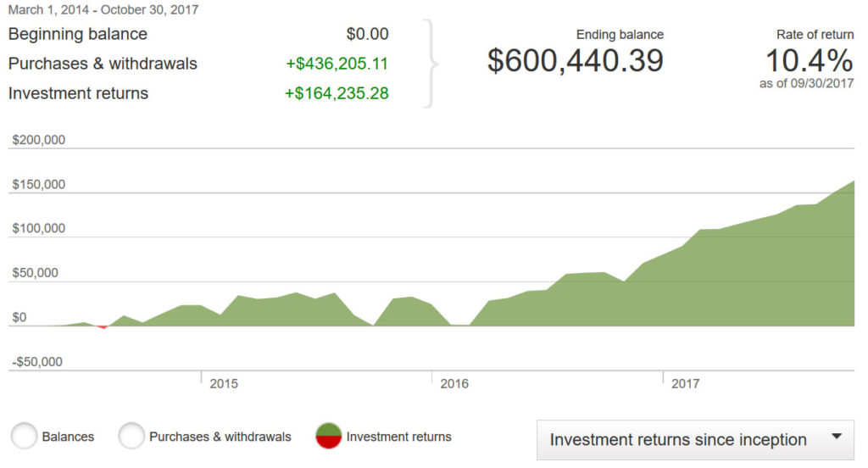Click the Beginning balance row label

click(x=78, y=35)
